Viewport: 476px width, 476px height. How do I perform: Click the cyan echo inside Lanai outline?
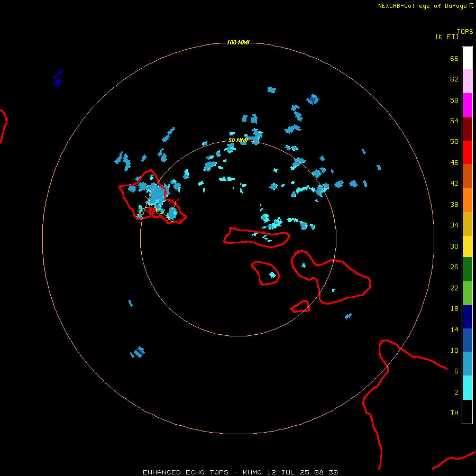[x=272, y=275]
